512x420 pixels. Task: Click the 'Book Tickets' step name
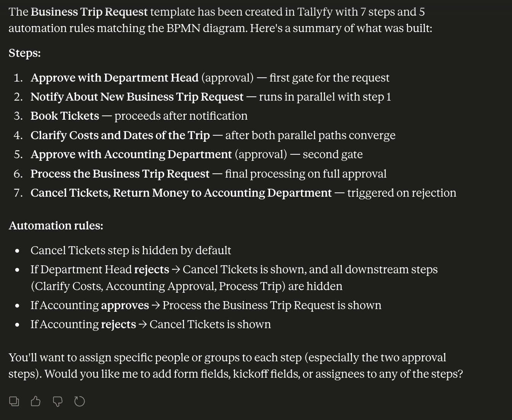coord(65,116)
